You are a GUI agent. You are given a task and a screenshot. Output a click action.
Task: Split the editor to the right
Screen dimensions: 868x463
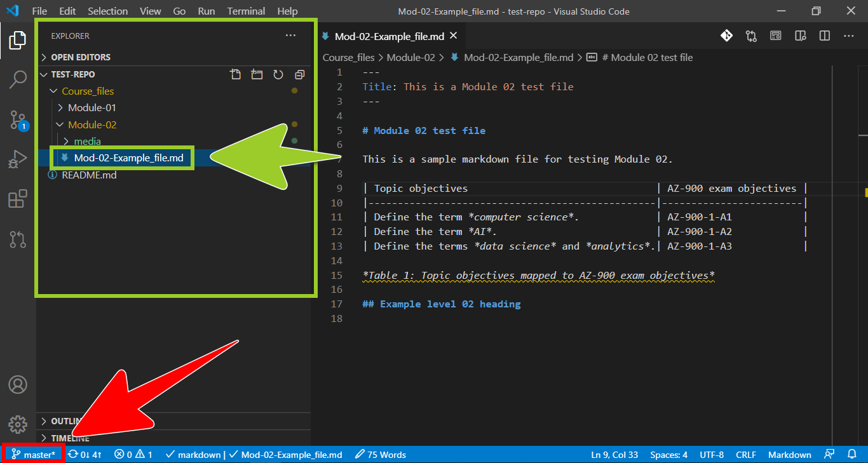pyautogui.click(x=825, y=36)
